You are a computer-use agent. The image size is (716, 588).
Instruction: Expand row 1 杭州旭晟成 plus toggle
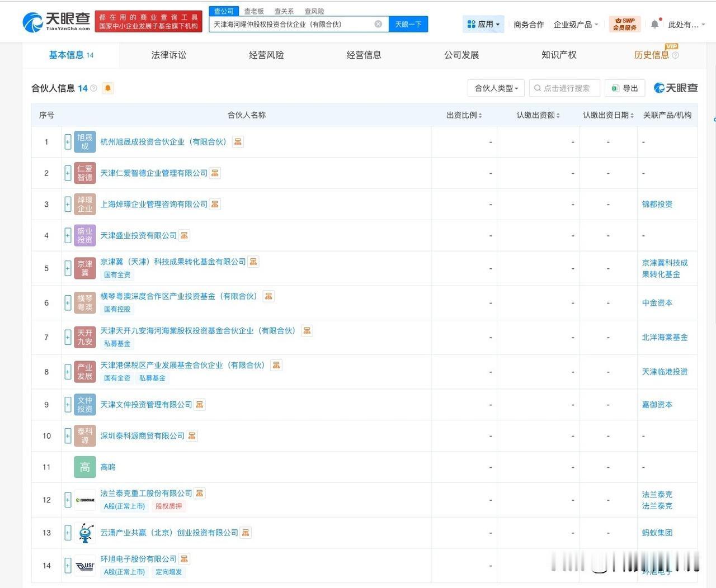[68, 142]
